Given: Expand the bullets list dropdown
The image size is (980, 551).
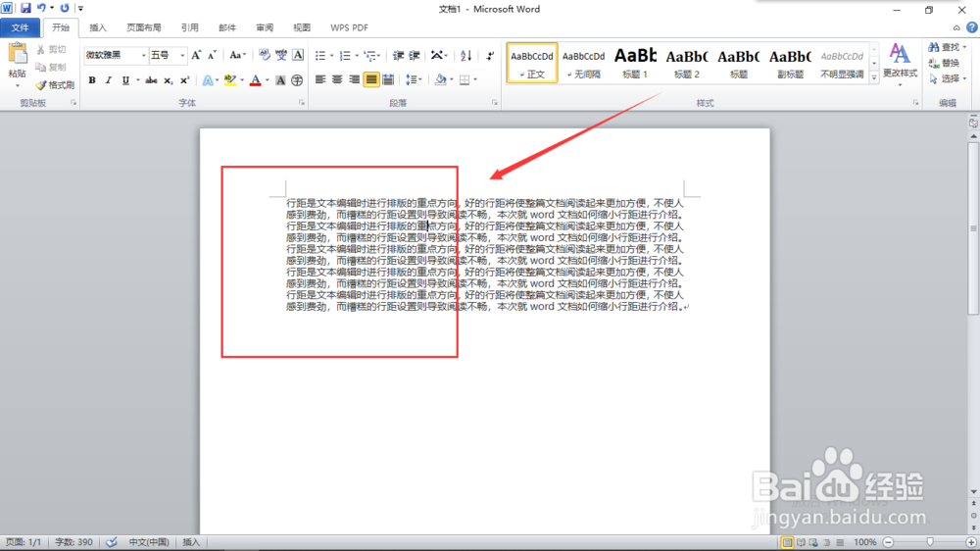Looking at the screenshot, I should click(332, 56).
